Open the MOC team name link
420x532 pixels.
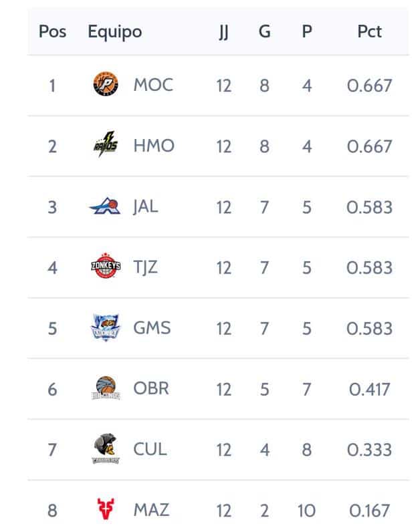tap(153, 85)
